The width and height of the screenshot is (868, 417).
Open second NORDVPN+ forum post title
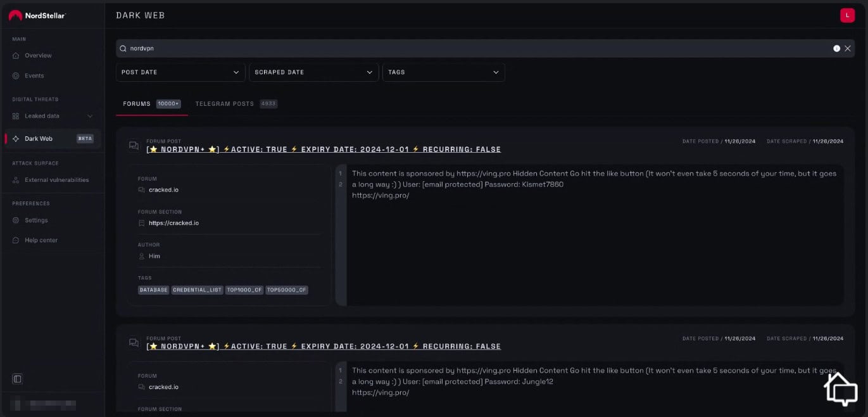324,347
